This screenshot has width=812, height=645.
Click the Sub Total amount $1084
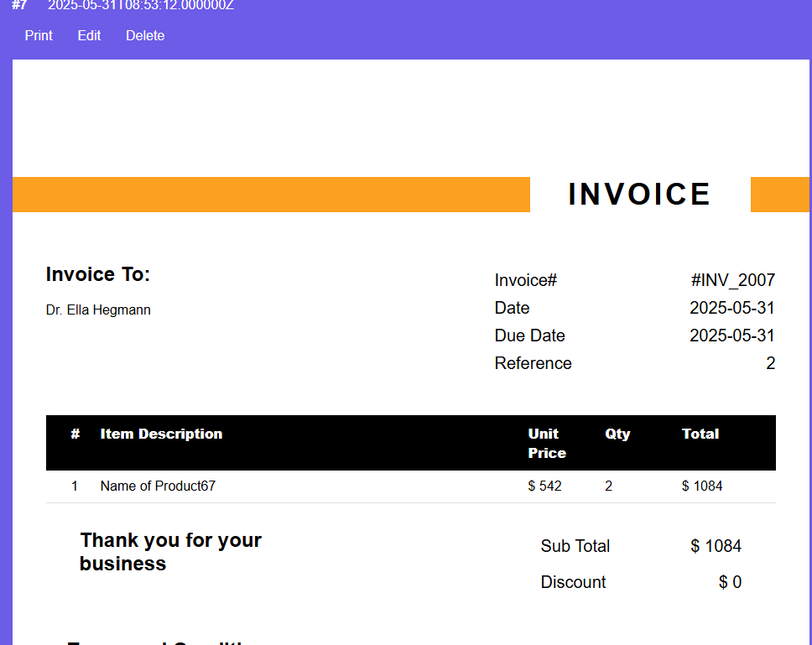716,546
